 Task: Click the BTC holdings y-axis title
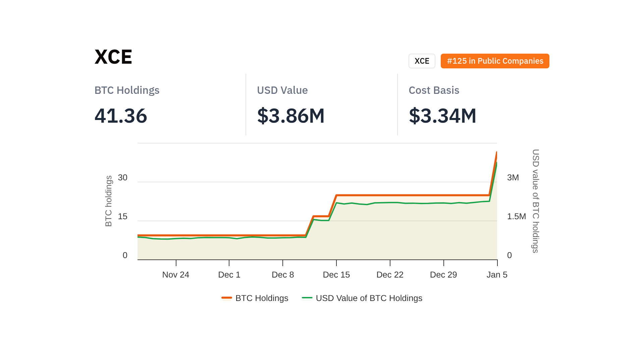point(108,201)
